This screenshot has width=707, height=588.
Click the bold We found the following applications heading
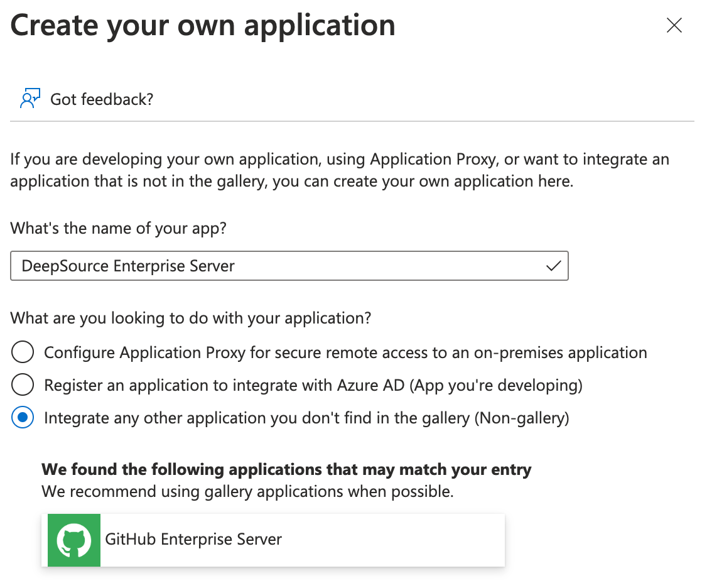[286, 469]
